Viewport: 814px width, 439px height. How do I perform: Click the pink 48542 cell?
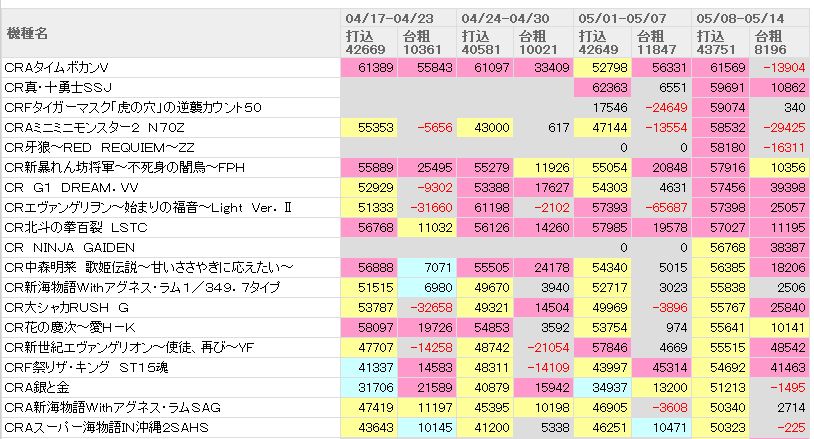pyautogui.click(x=780, y=347)
